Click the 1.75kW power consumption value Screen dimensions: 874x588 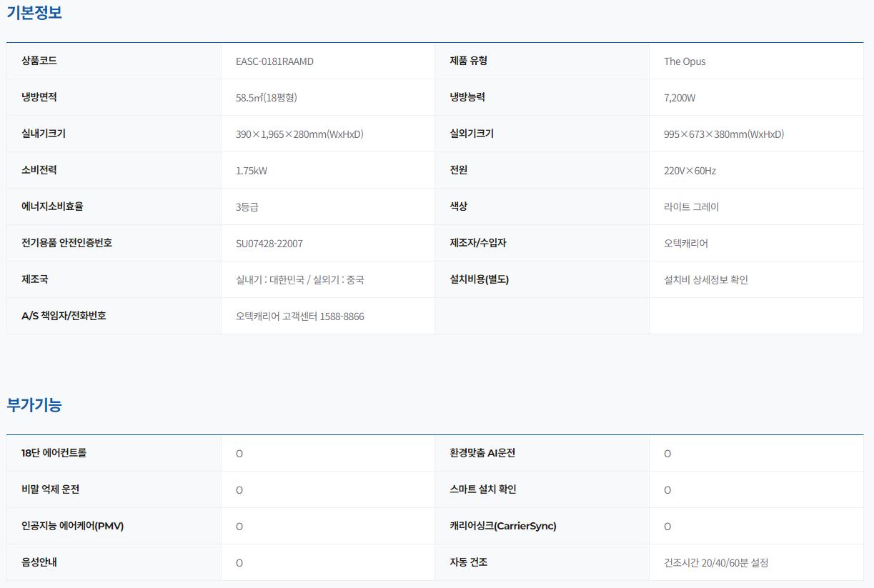251,171
